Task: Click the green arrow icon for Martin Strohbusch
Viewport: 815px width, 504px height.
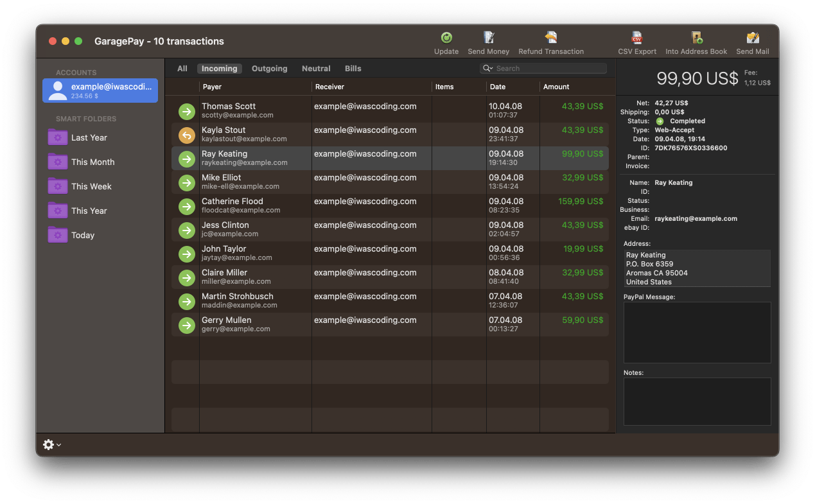Action: click(x=187, y=302)
